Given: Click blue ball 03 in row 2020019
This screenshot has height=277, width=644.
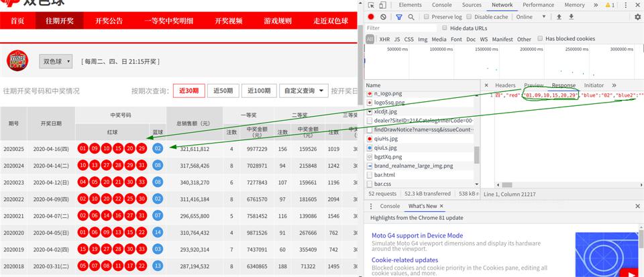Looking at the screenshot, I should point(158,250).
